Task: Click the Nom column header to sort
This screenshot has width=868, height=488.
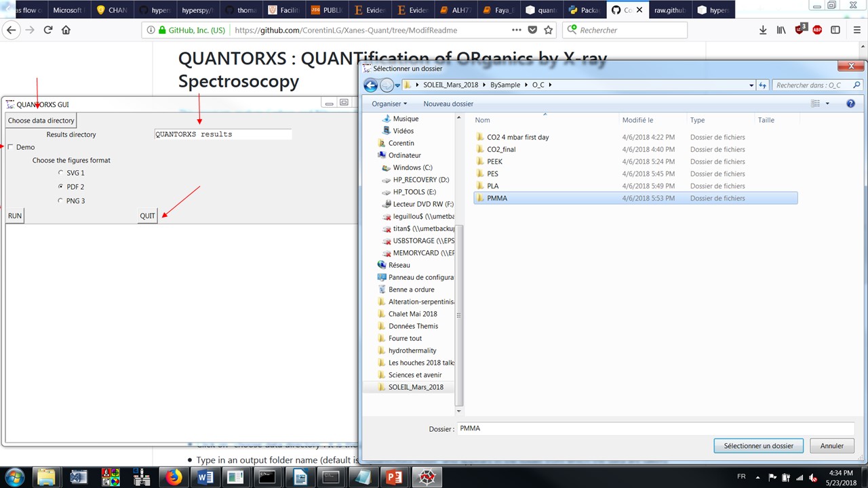Action: [482, 120]
